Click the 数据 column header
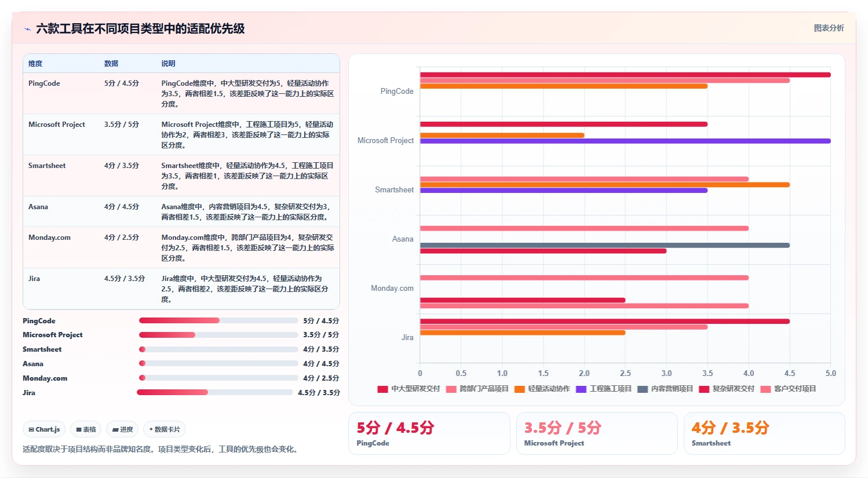The image size is (868, 478). coord(111,64)
